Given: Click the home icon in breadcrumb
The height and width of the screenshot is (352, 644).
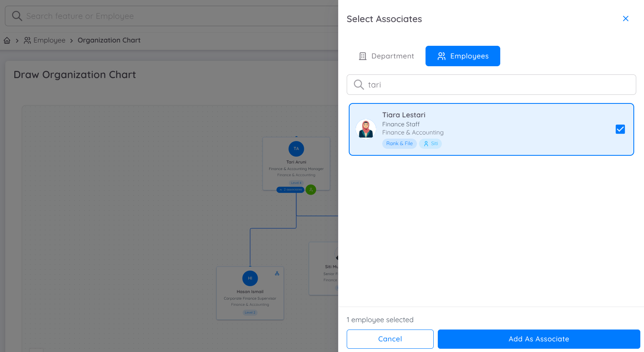Looking at the screenshot, I should (x=7, y=40).
